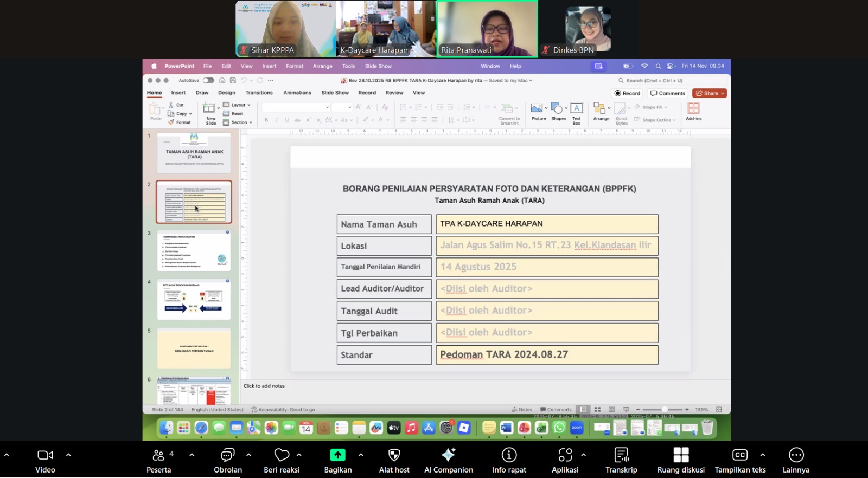Select slide 3 thumbnail in the slide panel
868x478 pixels.
pyautogui.click(x=194, y=251)
